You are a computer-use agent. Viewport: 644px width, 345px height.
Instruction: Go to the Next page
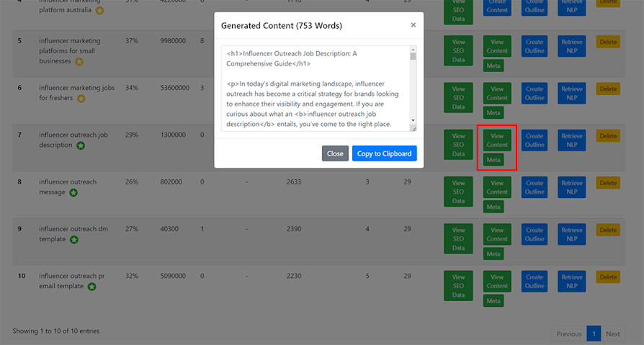612,333
